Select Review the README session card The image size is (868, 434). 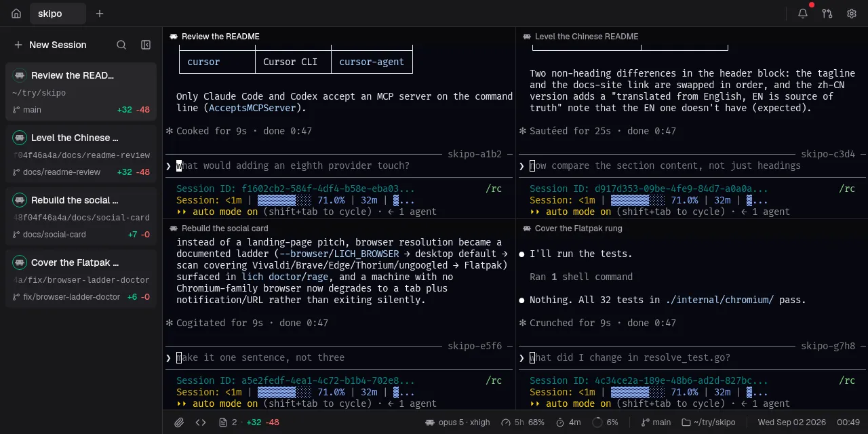click(81, 92)
